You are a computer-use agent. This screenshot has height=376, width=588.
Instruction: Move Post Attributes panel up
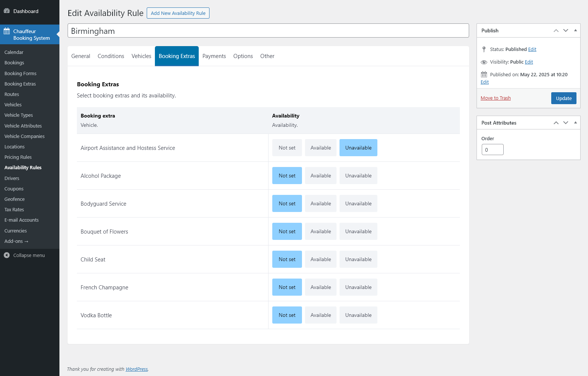[x=556, y=123]
